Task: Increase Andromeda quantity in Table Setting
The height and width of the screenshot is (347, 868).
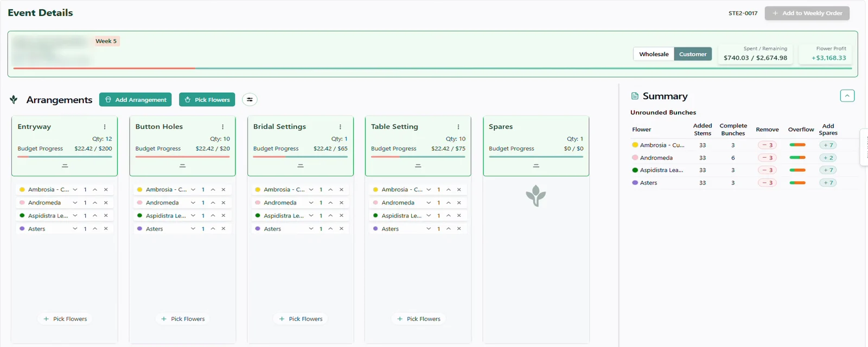Action: (x=449, y=203)
